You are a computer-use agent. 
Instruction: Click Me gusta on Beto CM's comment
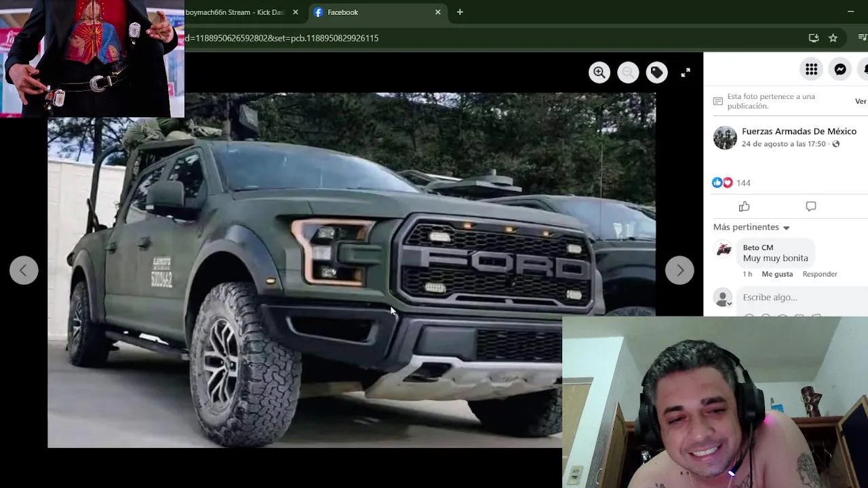coord(777,274)
